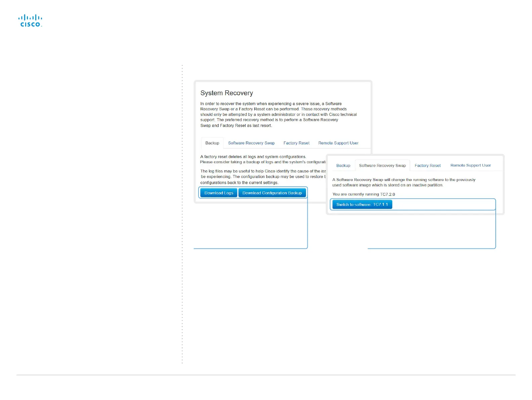Click the dotted vertical divider line
This screenshot has height=400, width=532.
(x=182, y=214)
